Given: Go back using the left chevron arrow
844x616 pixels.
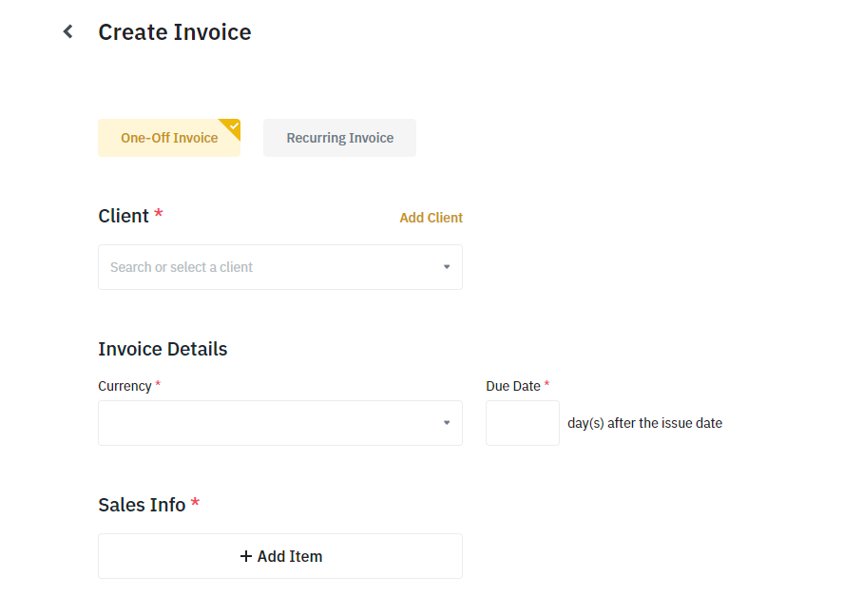Looking at the screenshot, I should click(67, 32).
